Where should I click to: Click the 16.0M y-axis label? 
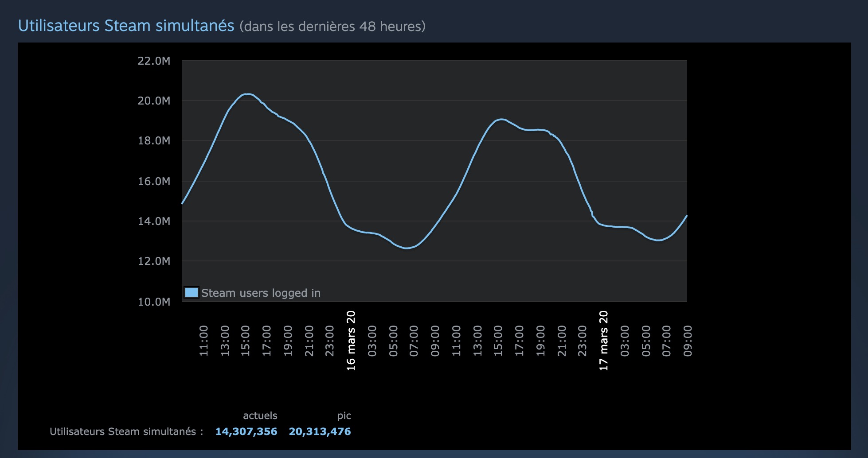coord(154,181)
